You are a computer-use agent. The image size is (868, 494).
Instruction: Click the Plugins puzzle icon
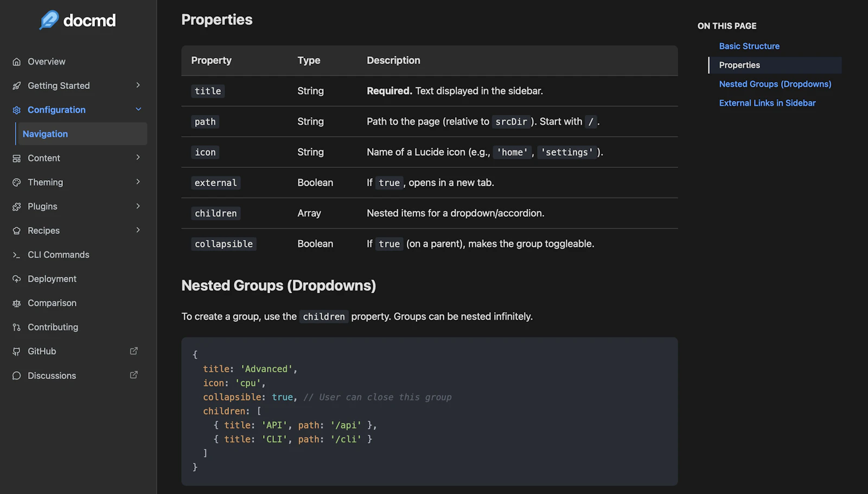[x=17, y=207]
